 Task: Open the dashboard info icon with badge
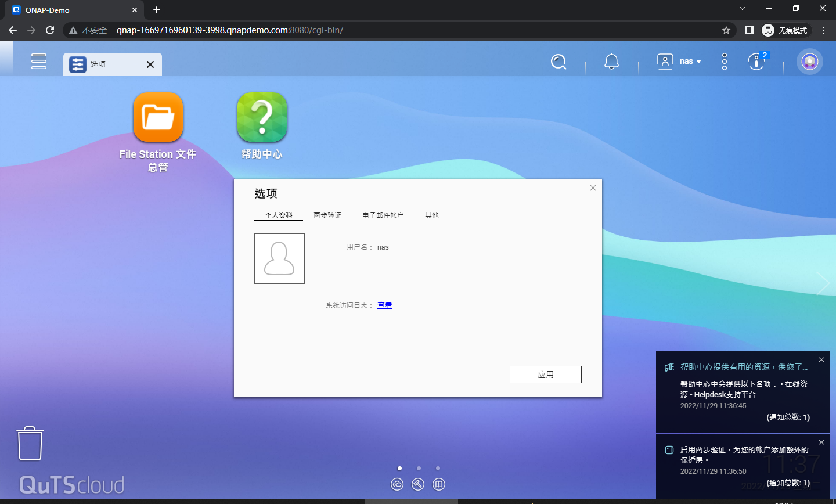click(x=756, y=62)
